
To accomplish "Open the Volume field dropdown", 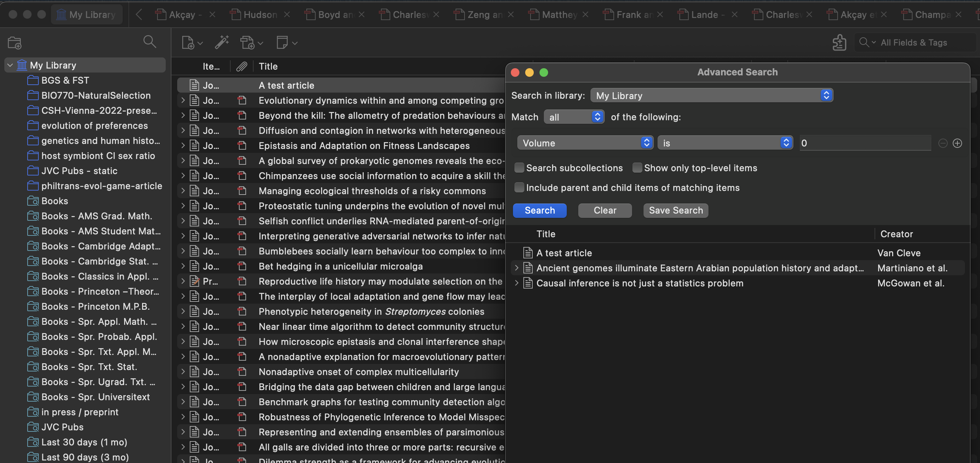I will pyautogui.click(x=585, y=143).
